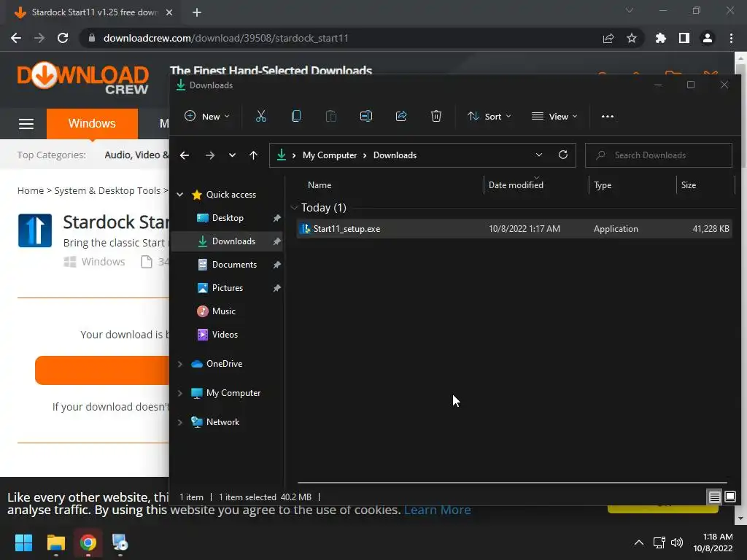Click the Delete trash can icon
This screenshot has width=747, height=560.
(436, 116)
